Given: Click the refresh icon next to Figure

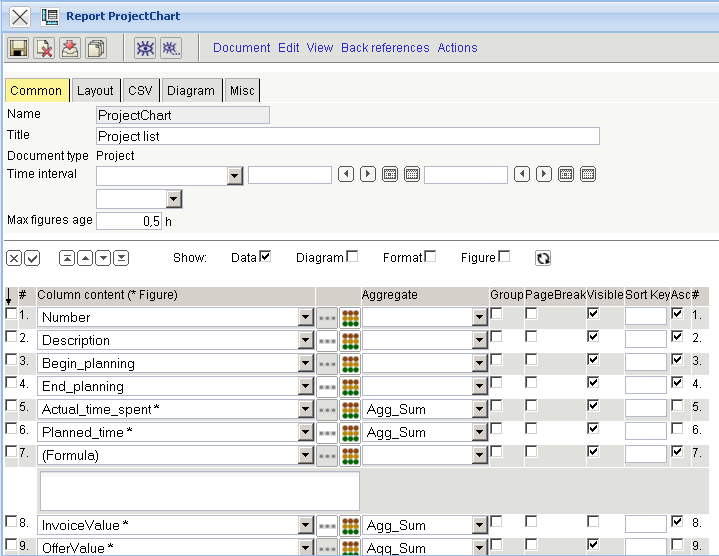Looking at the screenshot, I should pos(543,258).
